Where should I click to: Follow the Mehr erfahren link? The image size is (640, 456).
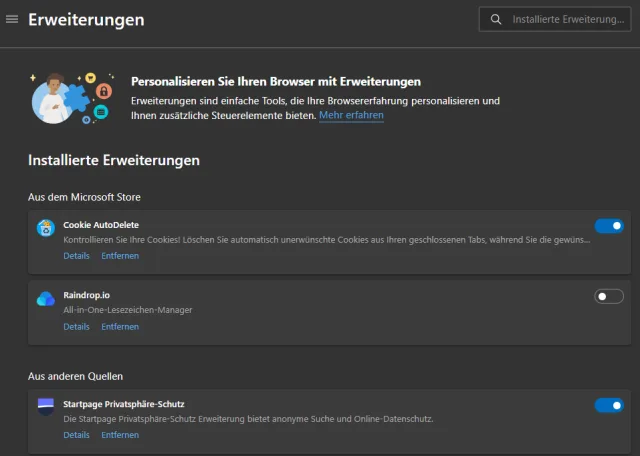pos(351,116)
